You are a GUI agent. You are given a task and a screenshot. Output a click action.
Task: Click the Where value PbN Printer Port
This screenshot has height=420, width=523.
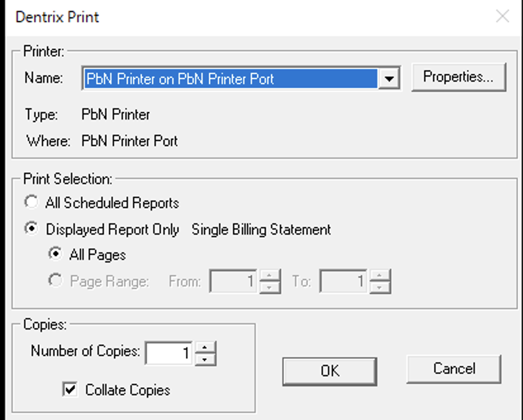click(129, 141)
